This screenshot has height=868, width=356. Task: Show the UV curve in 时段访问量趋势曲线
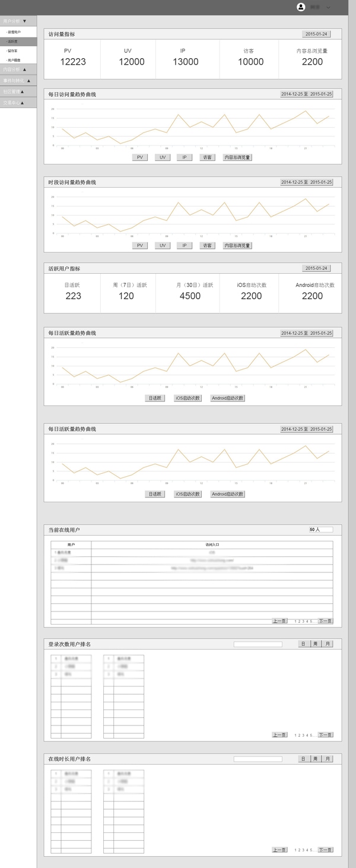[162, 245]
